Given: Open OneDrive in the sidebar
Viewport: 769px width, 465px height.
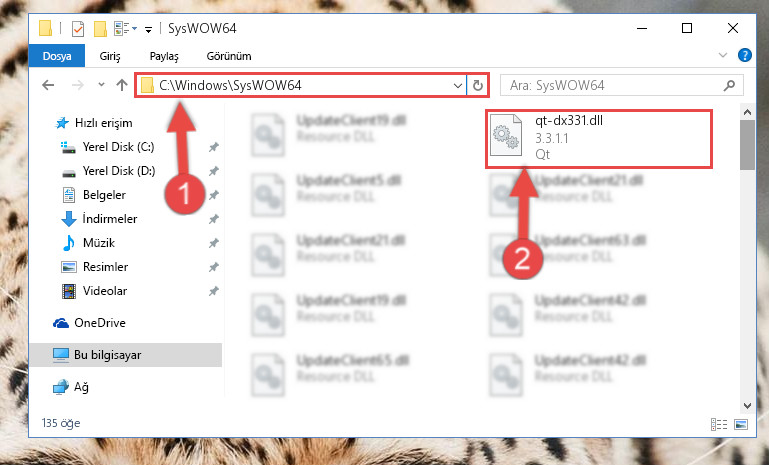Looking at the screenshot, I should click(100, 323).
